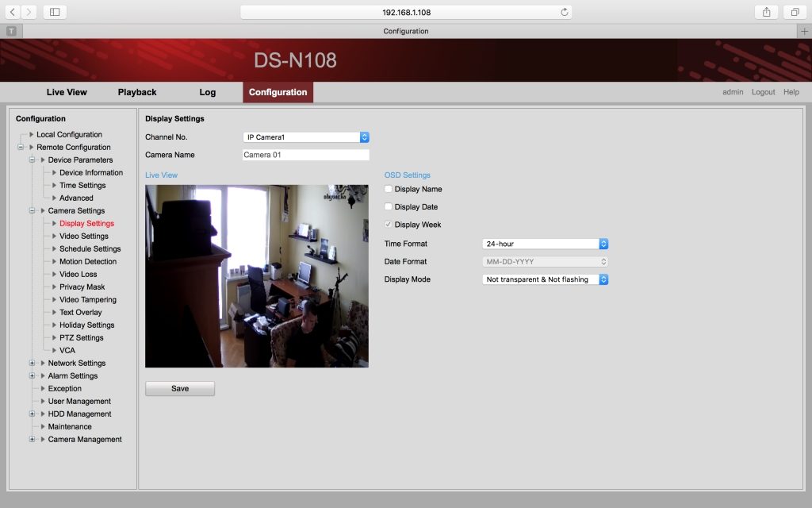812x508 pixels.
Task: Open the browser share icon
Action: tap(767, 12)
